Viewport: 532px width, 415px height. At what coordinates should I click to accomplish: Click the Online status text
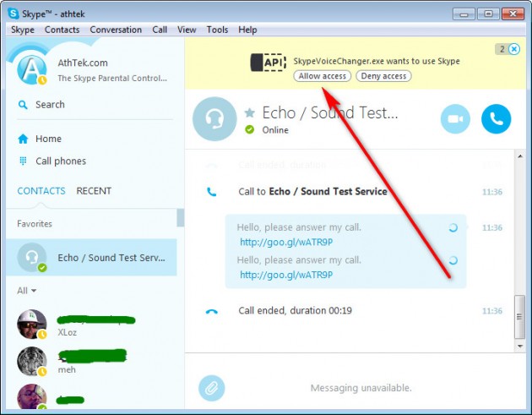click(x=275, y=130)
